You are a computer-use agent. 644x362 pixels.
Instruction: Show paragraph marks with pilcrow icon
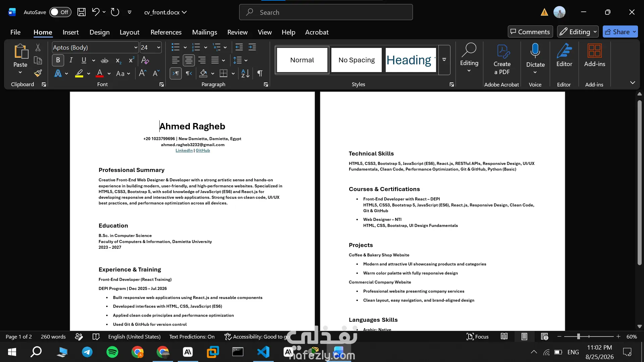point(260,73)
